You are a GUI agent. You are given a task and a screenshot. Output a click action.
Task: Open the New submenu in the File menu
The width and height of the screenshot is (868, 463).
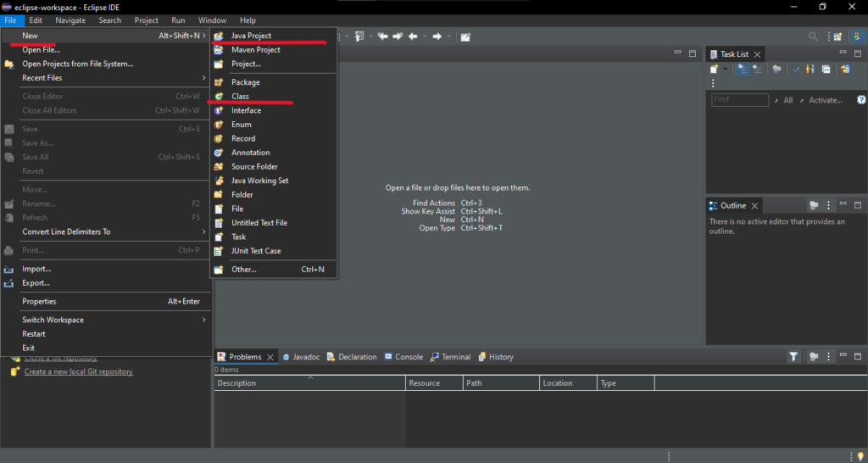point(107,36)
